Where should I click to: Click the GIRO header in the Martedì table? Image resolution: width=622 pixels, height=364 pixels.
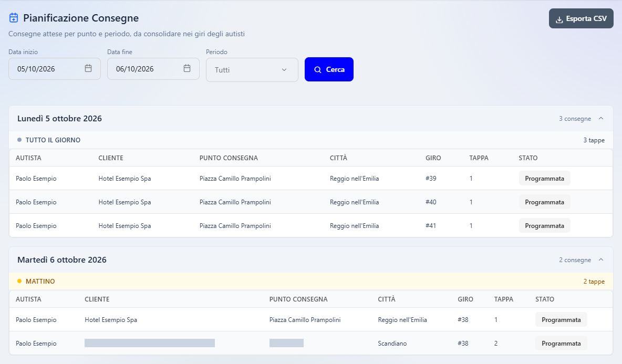pyautogui.click(x=465, y=299)
